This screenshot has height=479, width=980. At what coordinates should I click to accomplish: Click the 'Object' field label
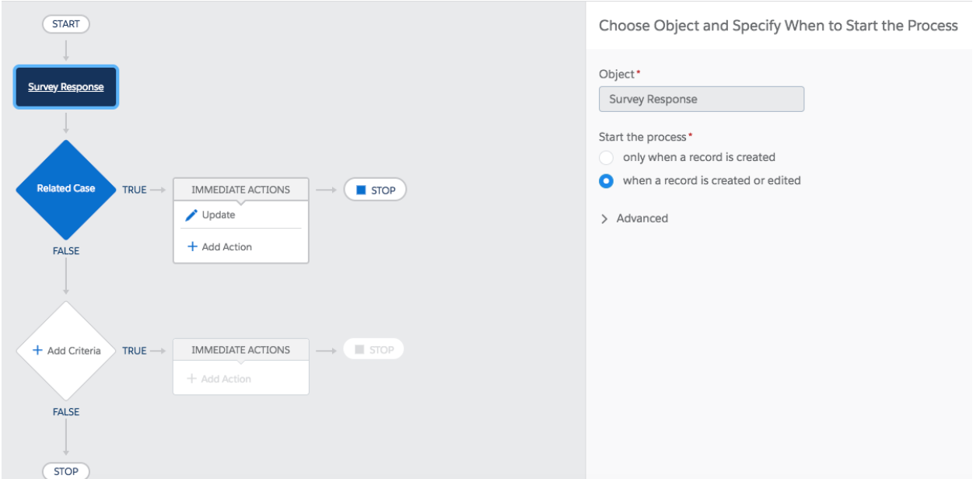tap(617, 74)
